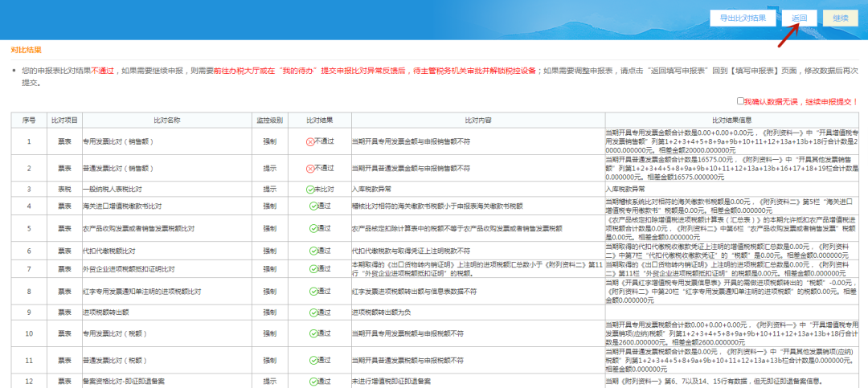Viewport: 868px width, 388px height.
Task: Click content text 未进行增值税即征即退备案
Action: (x=391, y=382)
